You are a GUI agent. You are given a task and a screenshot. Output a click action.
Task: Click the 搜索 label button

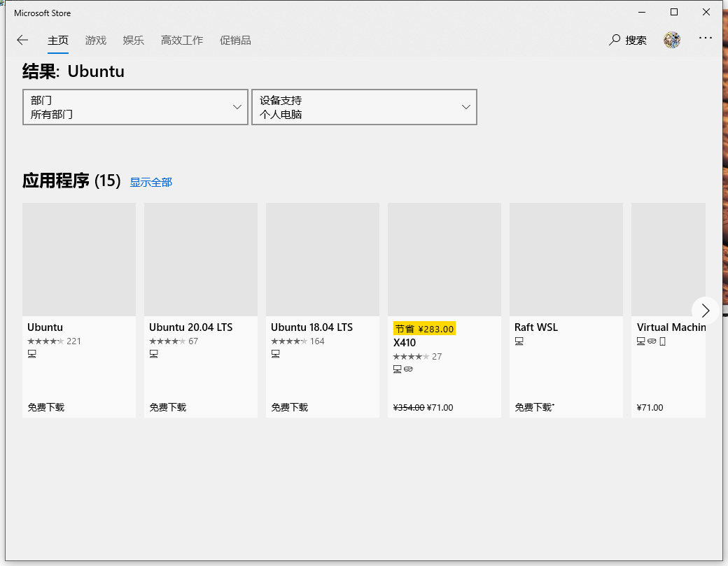(x=636, y=41)
